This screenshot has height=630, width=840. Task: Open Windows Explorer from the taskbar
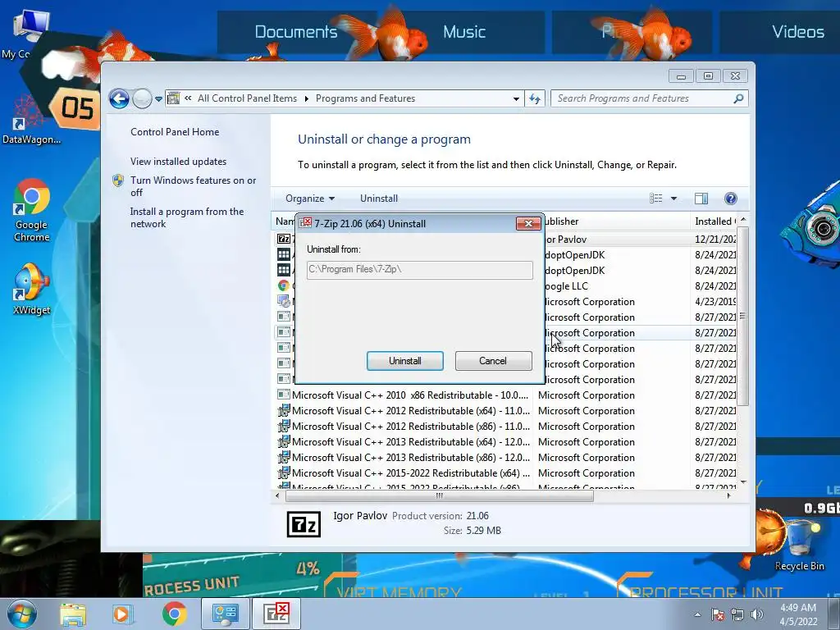click(x=73, y=614)
